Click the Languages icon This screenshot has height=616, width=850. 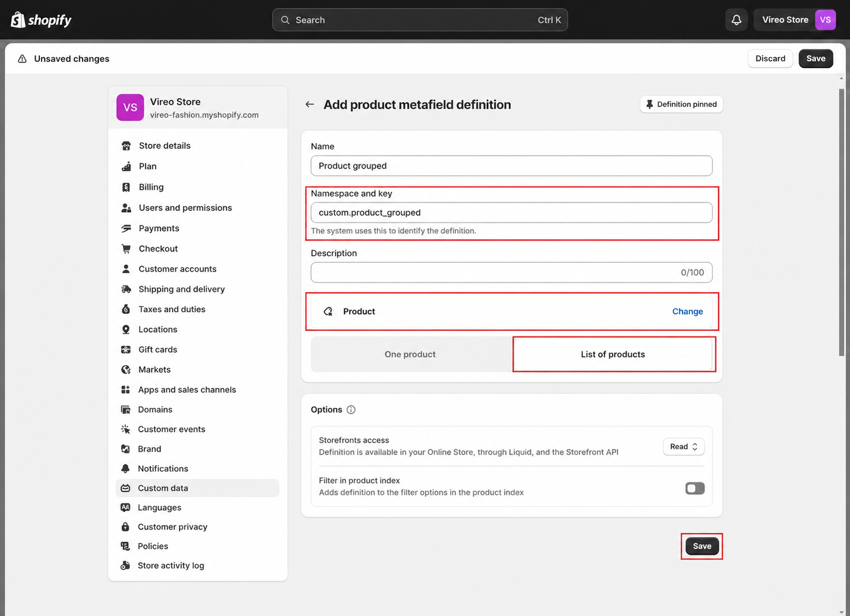125,508
